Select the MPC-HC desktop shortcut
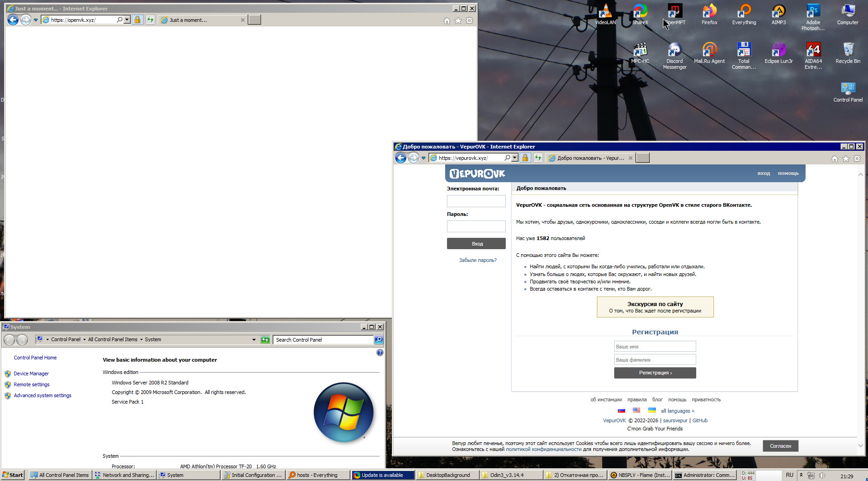868x481 pixels. coord(640,52)
